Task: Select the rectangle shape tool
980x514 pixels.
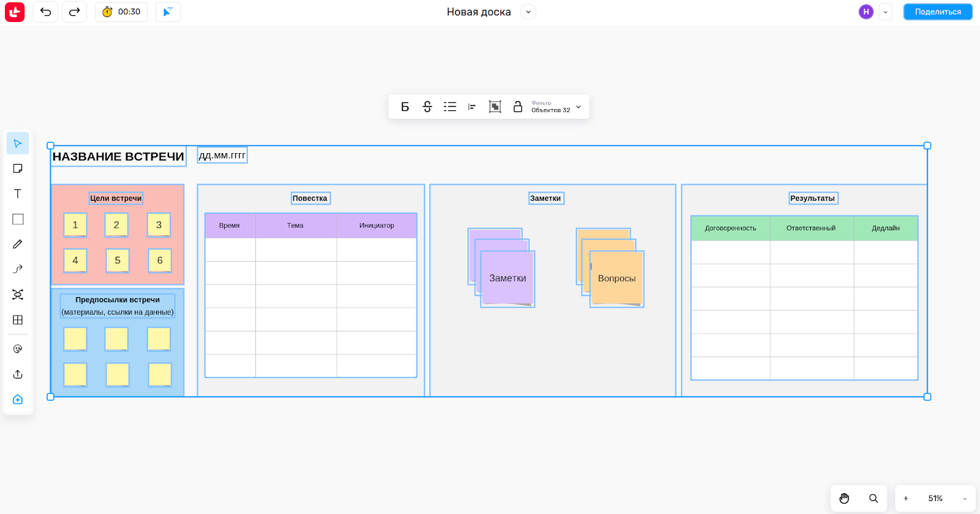Action: (x=18, y=219)
